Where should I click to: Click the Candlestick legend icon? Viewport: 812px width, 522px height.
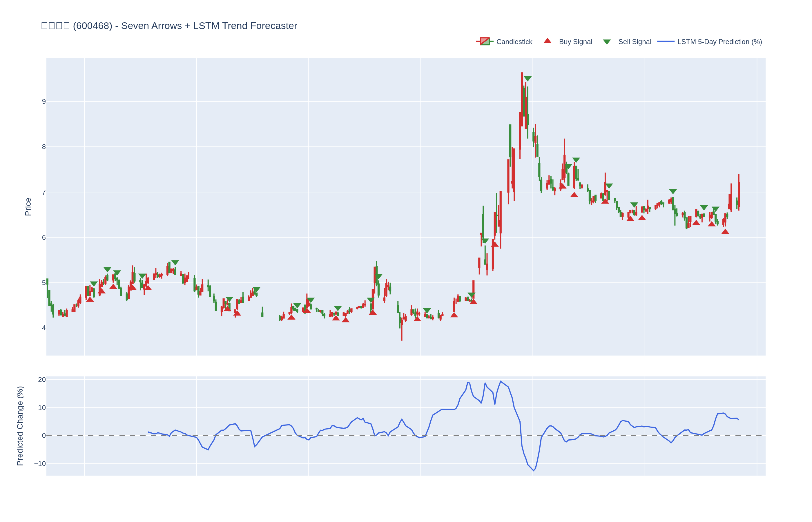pos(484,41)
